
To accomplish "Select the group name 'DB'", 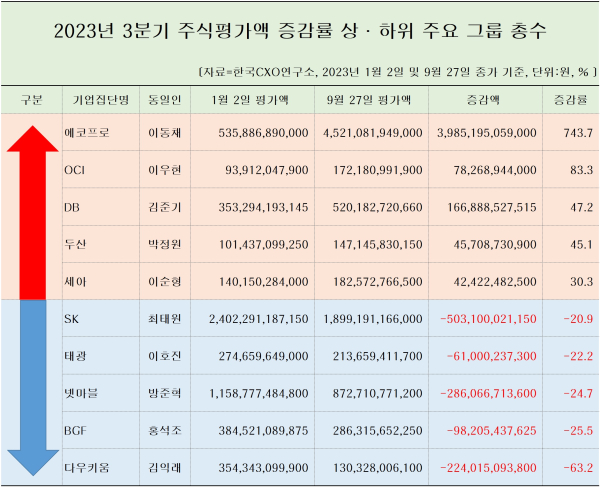I will pos(72,208).
